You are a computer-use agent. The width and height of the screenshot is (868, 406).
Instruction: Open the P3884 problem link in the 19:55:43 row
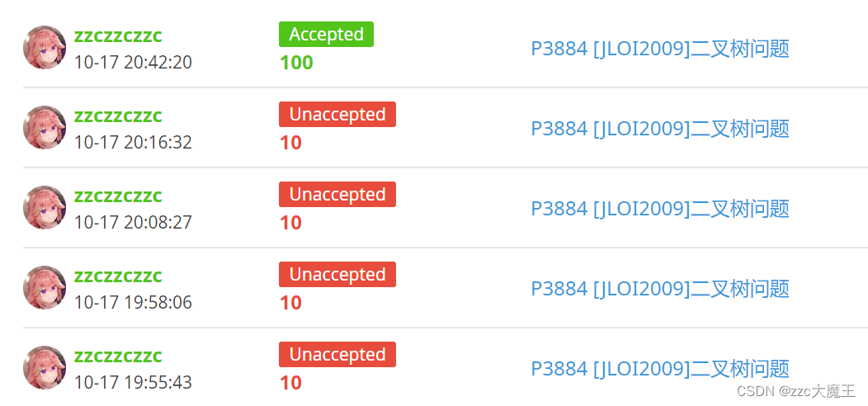[x=660, y=369]
